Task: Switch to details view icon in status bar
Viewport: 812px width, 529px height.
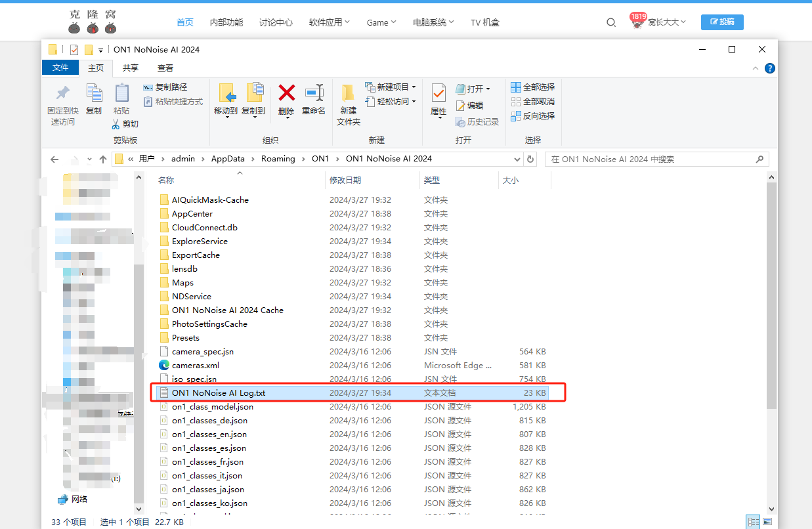Action: click(753, 522)
